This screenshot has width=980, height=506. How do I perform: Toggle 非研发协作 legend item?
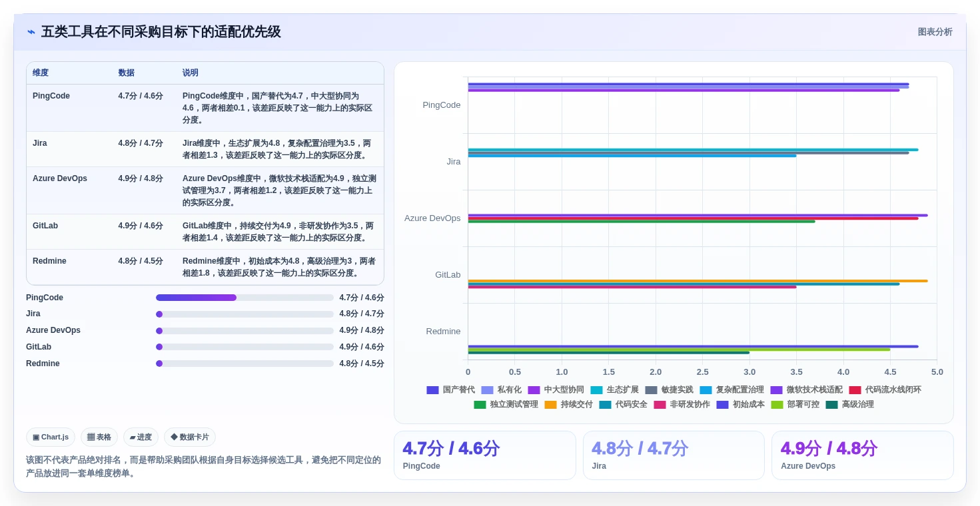pos(682,405)
